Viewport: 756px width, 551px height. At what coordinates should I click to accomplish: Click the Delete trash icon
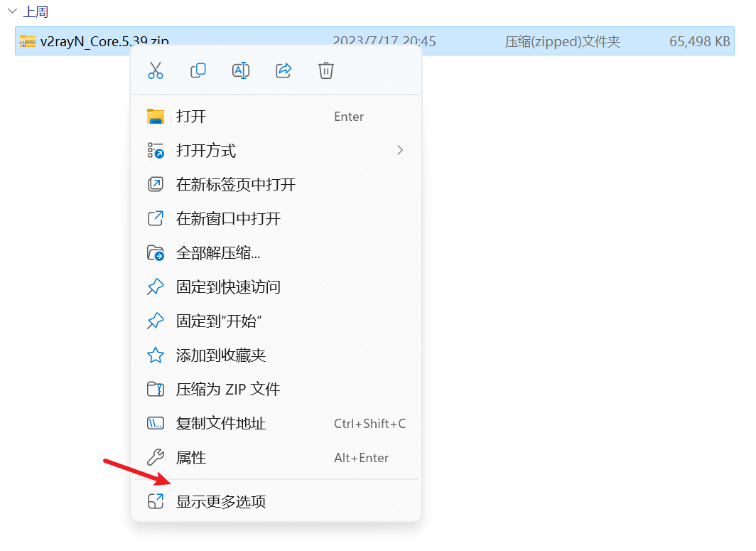coord(326,70)
